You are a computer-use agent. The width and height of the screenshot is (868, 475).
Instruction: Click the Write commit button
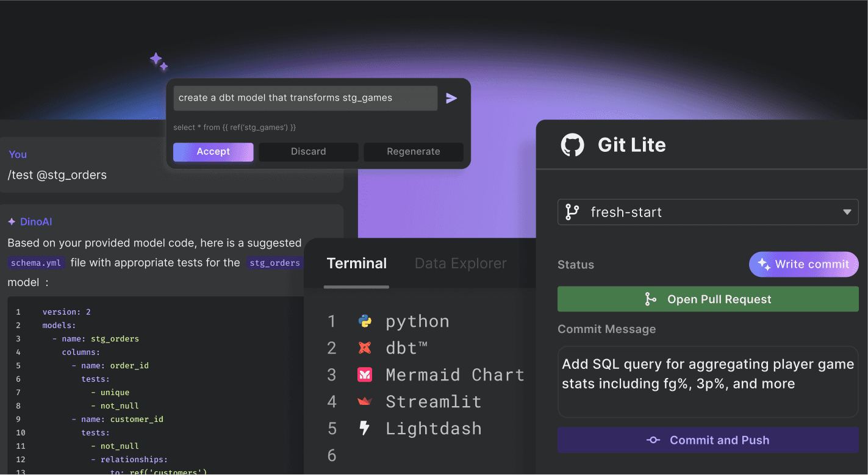click(803, 264)
